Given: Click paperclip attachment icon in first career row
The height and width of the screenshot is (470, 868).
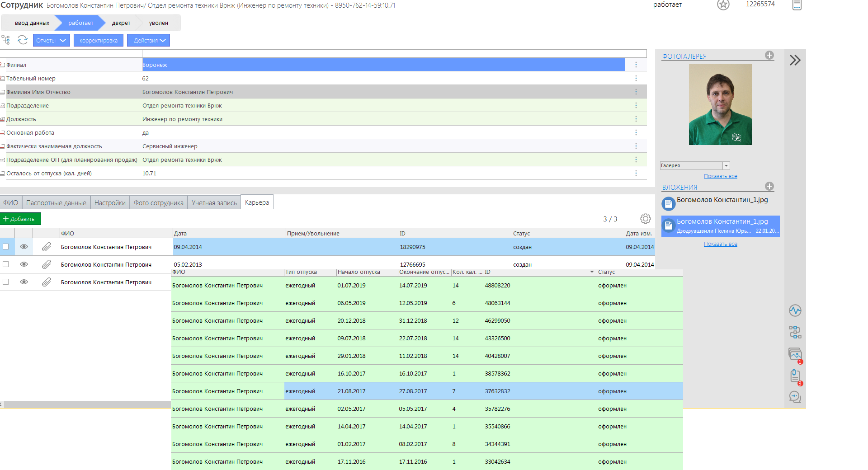Looking at the screenshot, I should [x=47, y=247].
